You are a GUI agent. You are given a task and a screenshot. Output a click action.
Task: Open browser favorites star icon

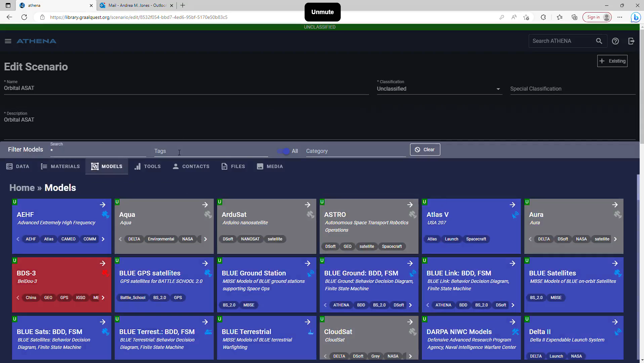[x=559, y=17]
